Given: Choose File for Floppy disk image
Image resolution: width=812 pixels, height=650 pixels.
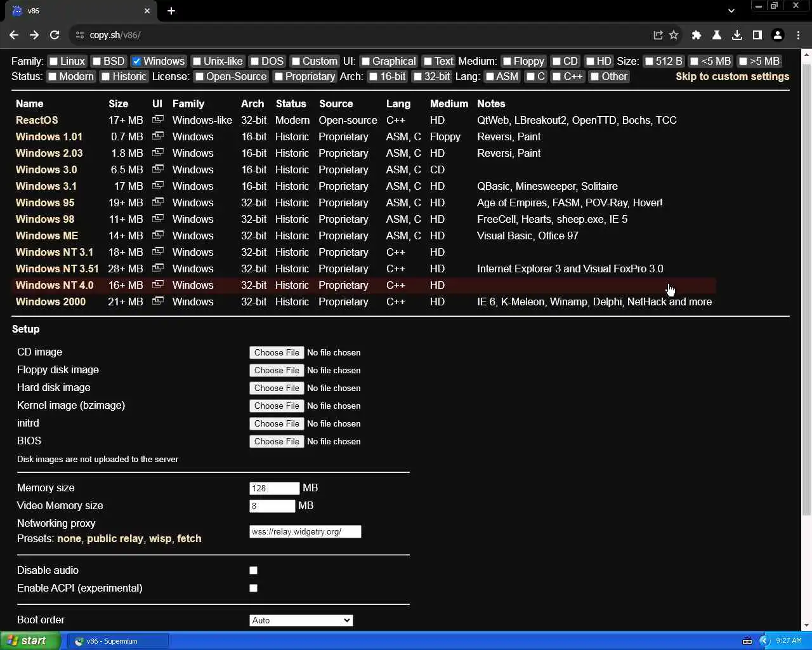Looking at the screenshot, I should (x=277, y=370).
